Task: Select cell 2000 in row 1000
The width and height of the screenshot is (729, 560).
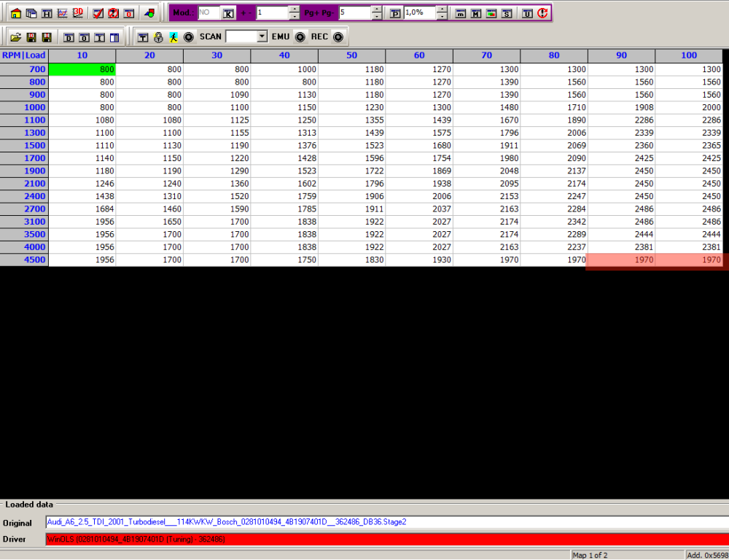Action: tap(689, 107)
